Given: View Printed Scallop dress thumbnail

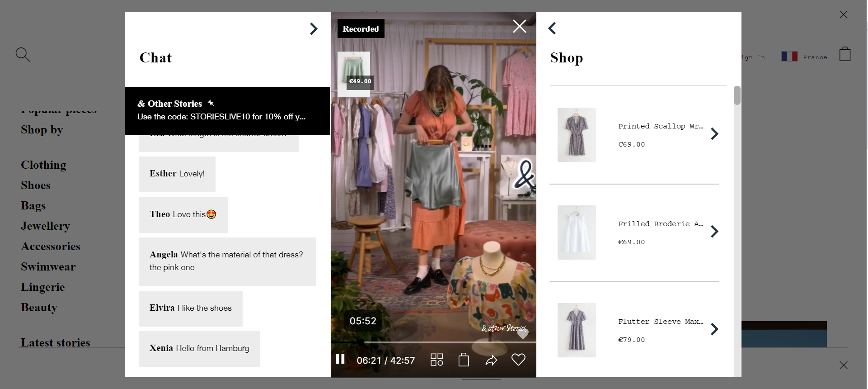Looking at the screenshot, I should pos(577,135).
